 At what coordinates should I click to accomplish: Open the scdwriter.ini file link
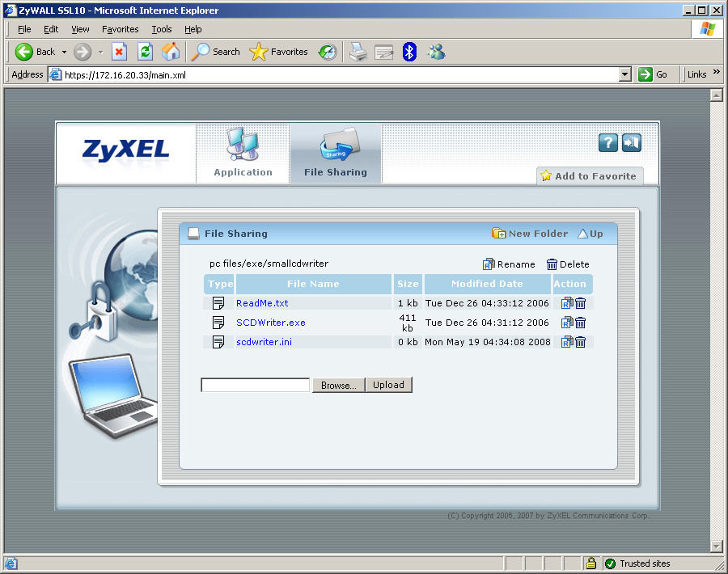265,342
